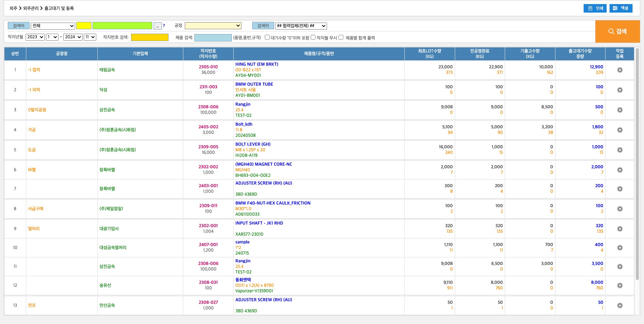Click register icon for INPUT SHAFT row
644x324 pixels.
pyautogui.click(x=620, y=229)
